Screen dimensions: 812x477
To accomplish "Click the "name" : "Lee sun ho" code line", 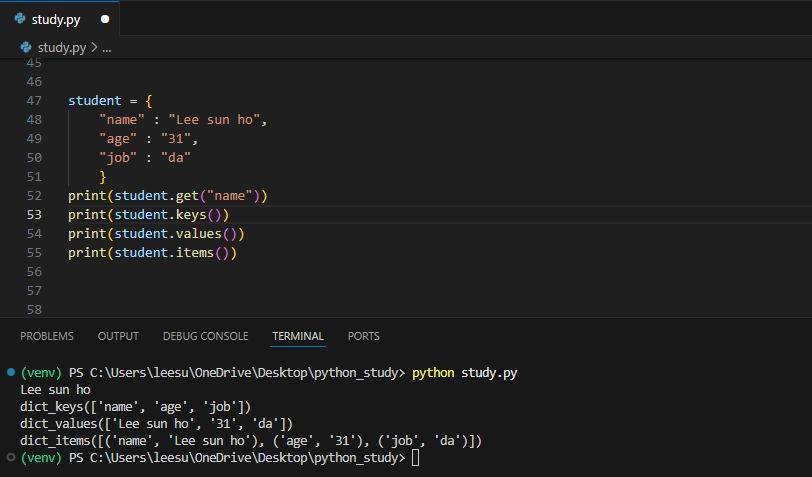I will click(183, 120).
